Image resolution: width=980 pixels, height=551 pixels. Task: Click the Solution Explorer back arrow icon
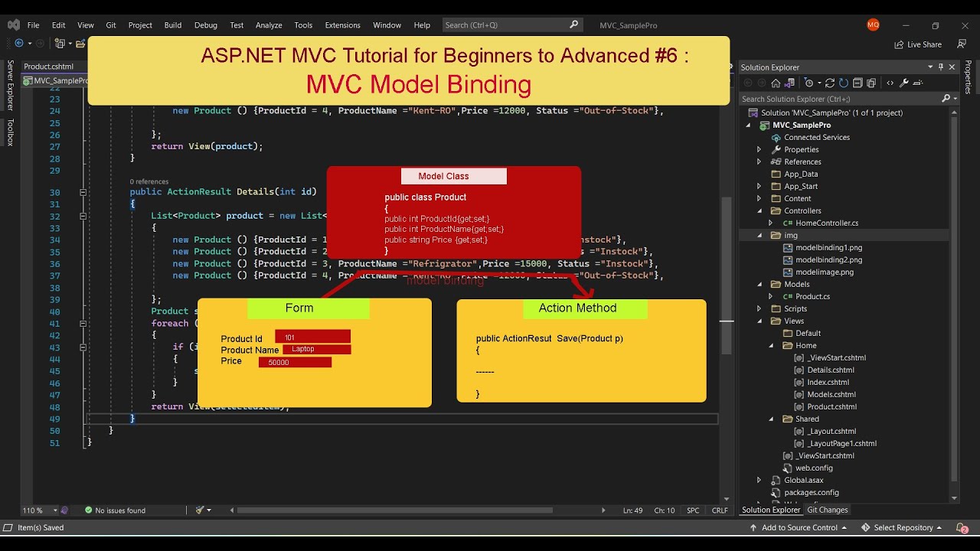(747, 83)
